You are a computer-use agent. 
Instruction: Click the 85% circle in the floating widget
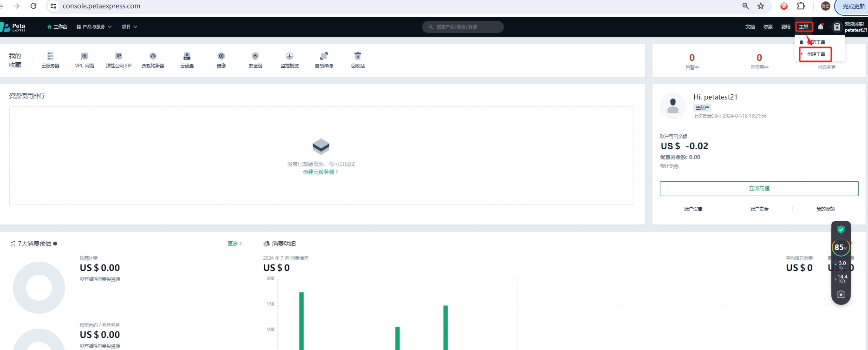tap(841, 248)
